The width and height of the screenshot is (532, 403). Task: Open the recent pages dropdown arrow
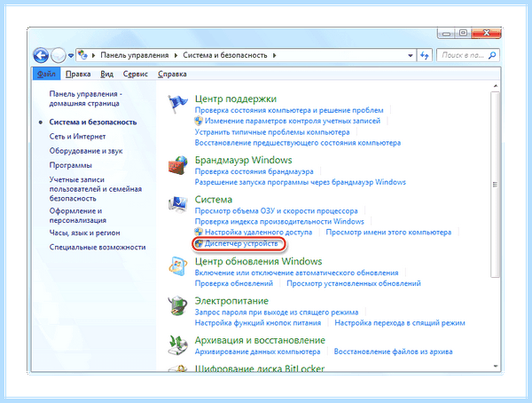click(71, 55)
